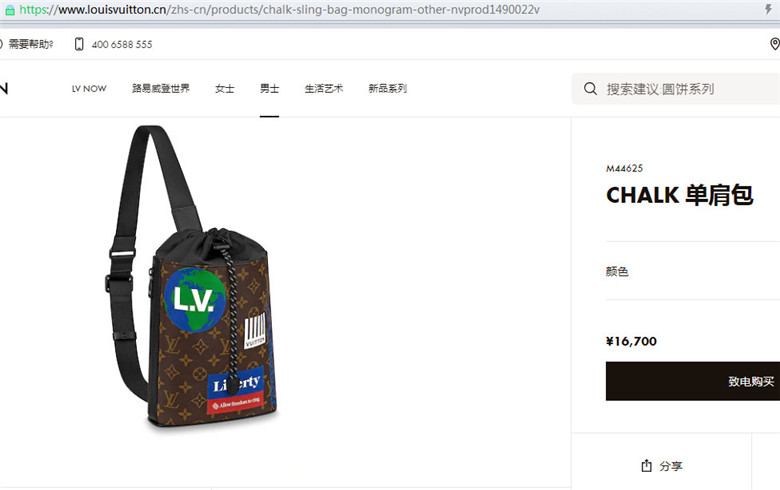Click the partial logo letter at left
This screenshot has width=780, height=490.
pos(3,89)
